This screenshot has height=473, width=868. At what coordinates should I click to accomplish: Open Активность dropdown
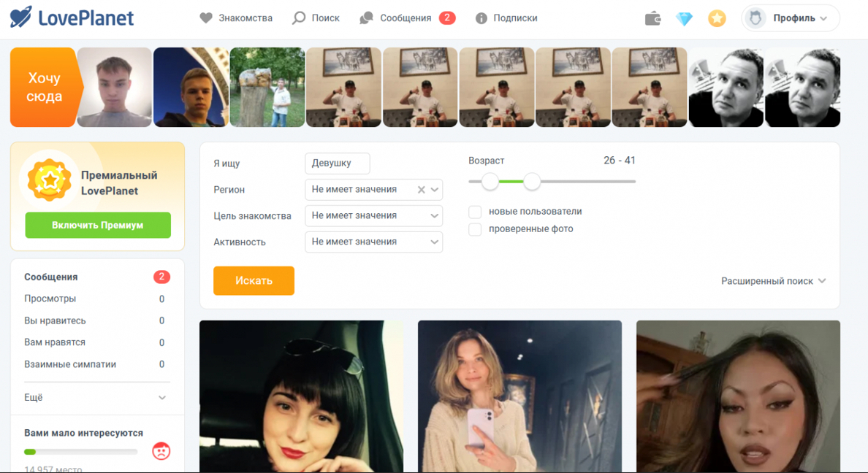click(373, 242)
